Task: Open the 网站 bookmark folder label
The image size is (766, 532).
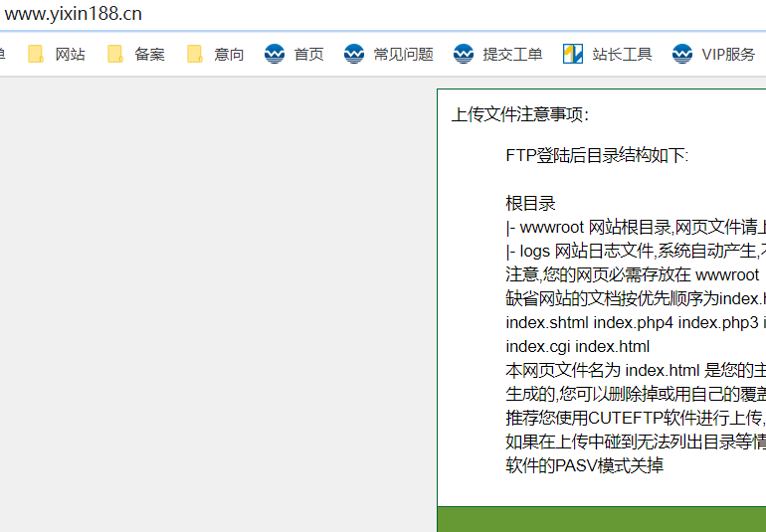Action: coord(70,55)
